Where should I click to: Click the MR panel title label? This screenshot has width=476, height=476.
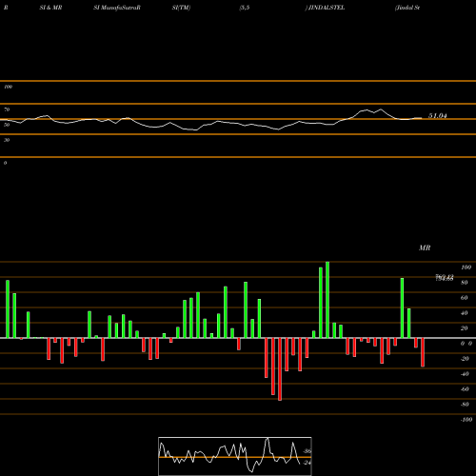425,248
